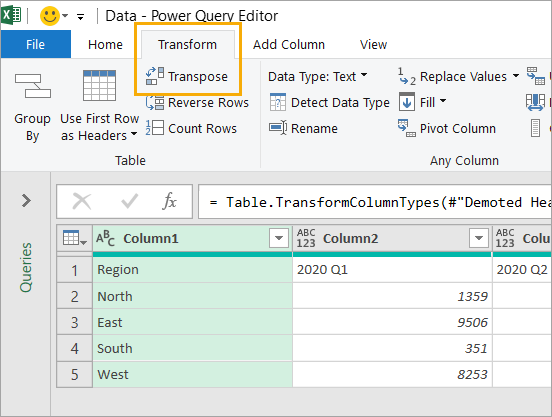
Task: Click the ABC123 type icon of third column
Action: (505, 238)
